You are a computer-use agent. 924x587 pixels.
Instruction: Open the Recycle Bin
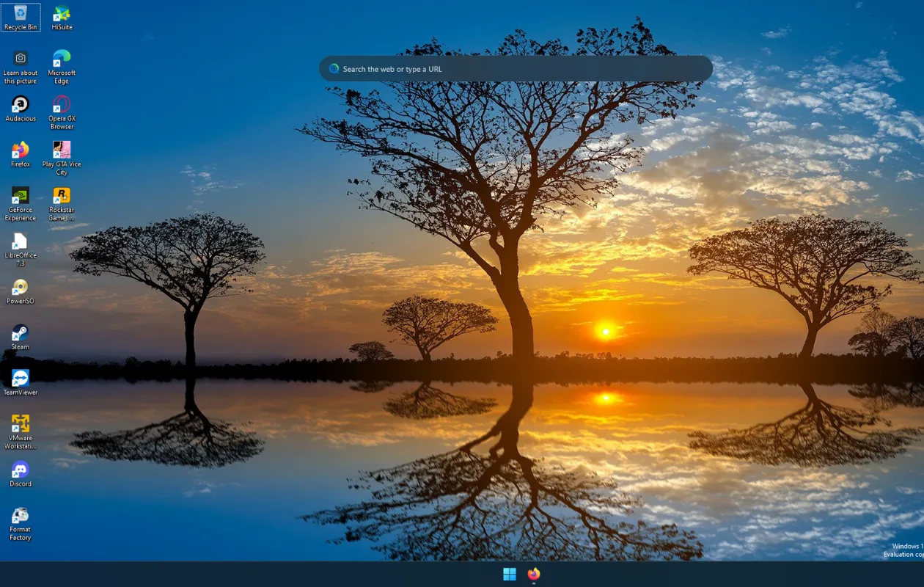(21, 12)
